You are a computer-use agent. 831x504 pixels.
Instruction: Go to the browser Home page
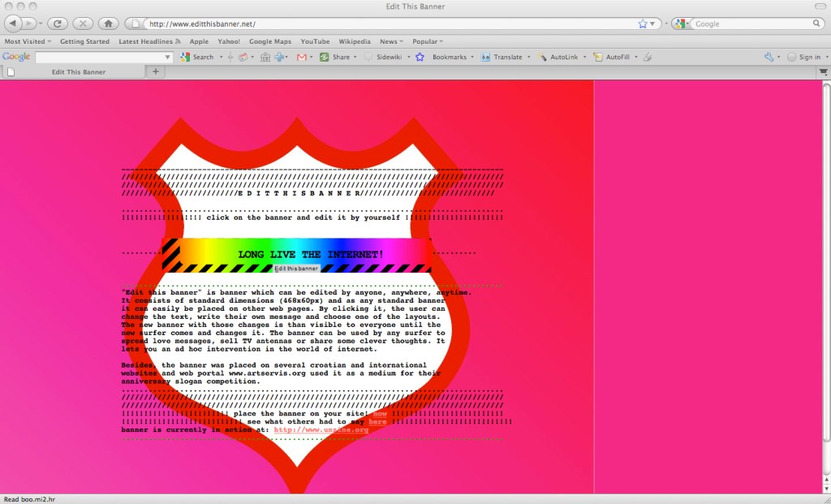click(110, 24)
